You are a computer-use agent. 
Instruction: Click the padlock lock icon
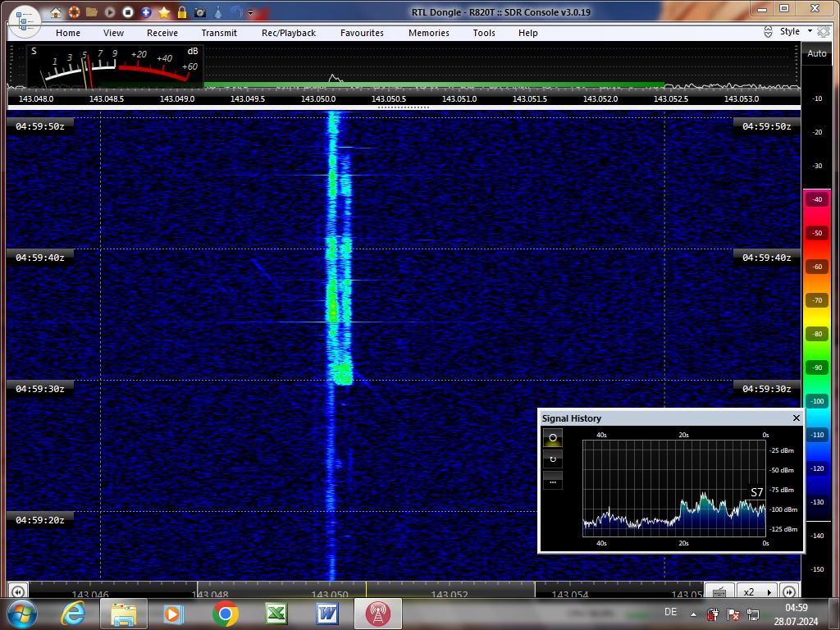(182, 11)
